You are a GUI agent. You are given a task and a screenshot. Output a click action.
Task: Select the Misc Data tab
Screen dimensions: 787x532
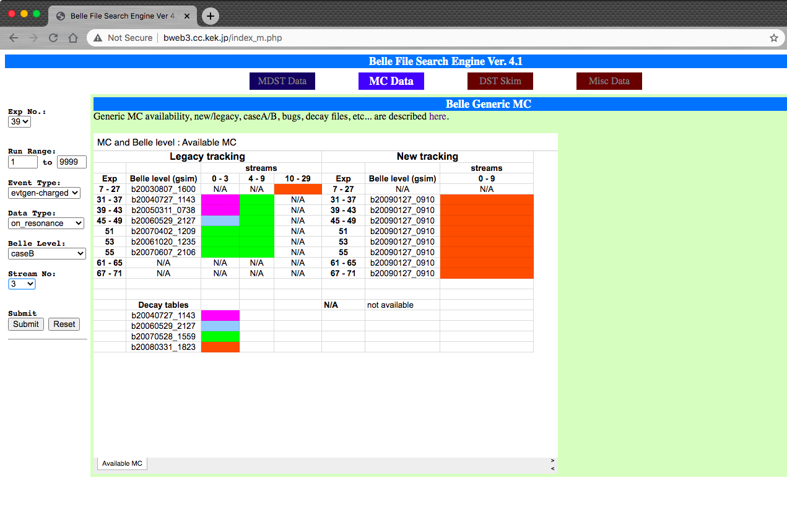pos(609,81)
